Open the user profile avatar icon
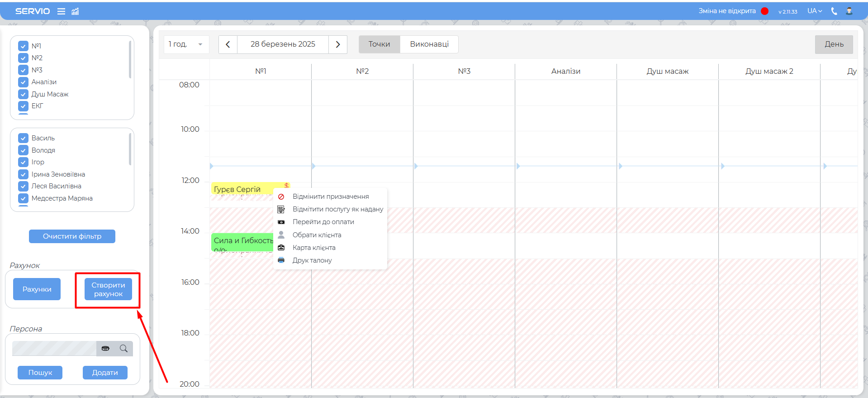 coord(849,11)
